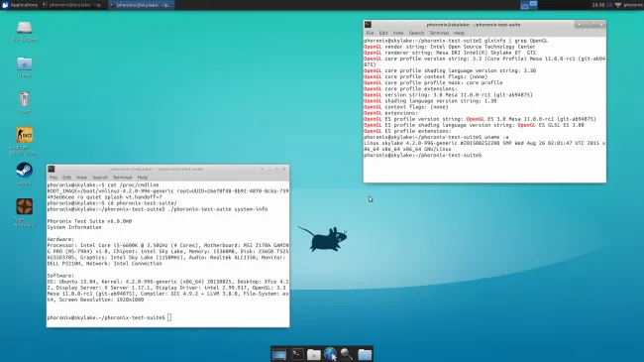The width and height of the screenshot is (644, 362).
Task: Click window menu icon of glxinfo terminal
Action: point(368,25)
